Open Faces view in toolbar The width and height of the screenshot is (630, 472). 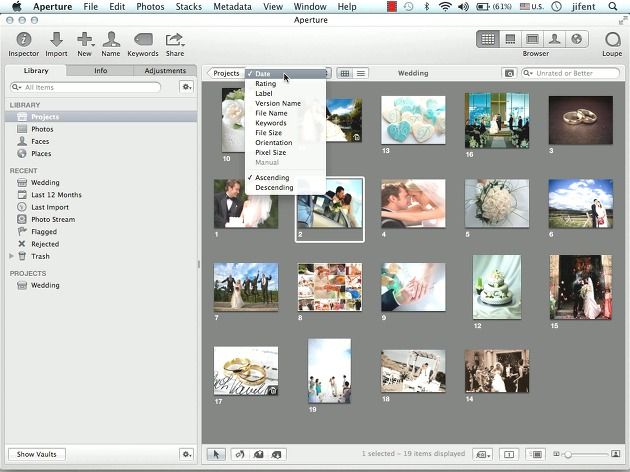click(554, 39)
